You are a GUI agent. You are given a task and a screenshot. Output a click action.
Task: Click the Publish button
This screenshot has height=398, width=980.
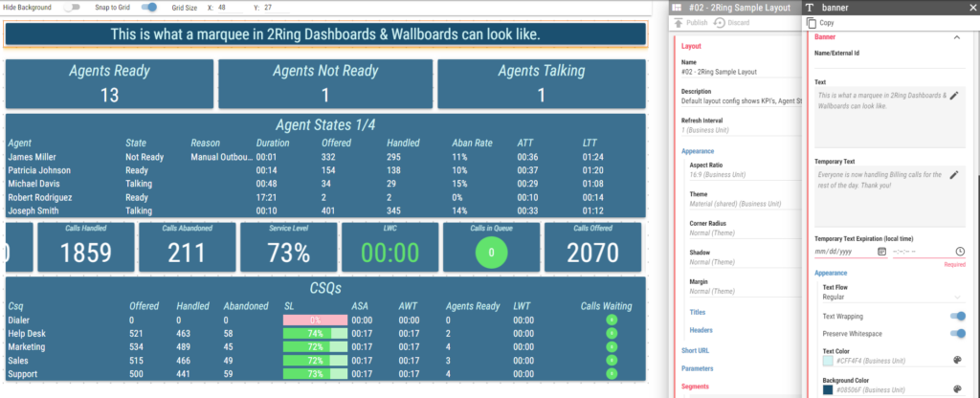point(691,23)
